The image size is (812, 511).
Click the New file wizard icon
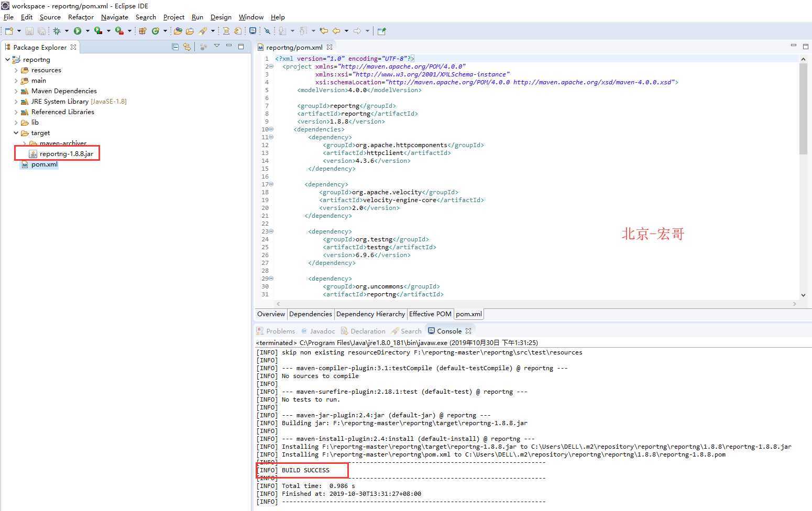click(x=9, y=31)
